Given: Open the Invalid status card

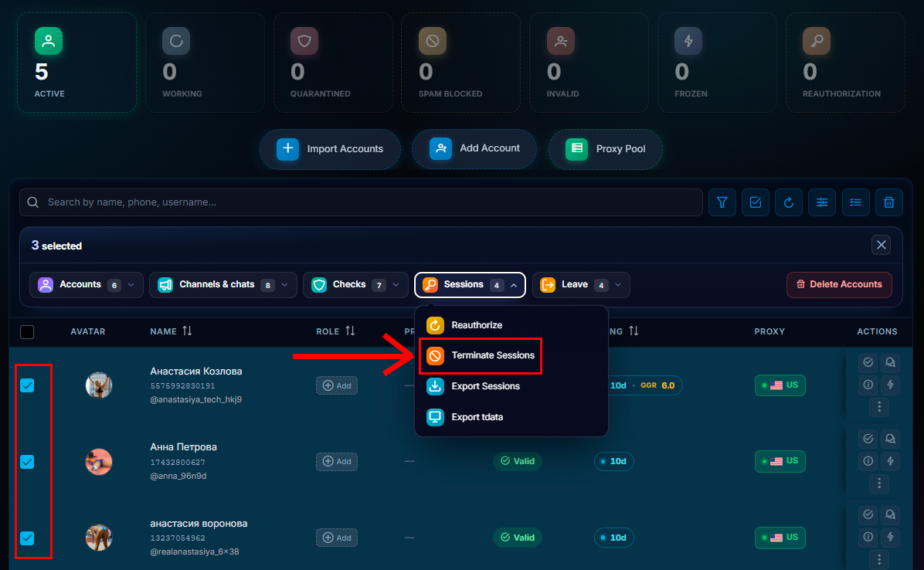Looking at the screenshot, I should [x=589, y=63].
